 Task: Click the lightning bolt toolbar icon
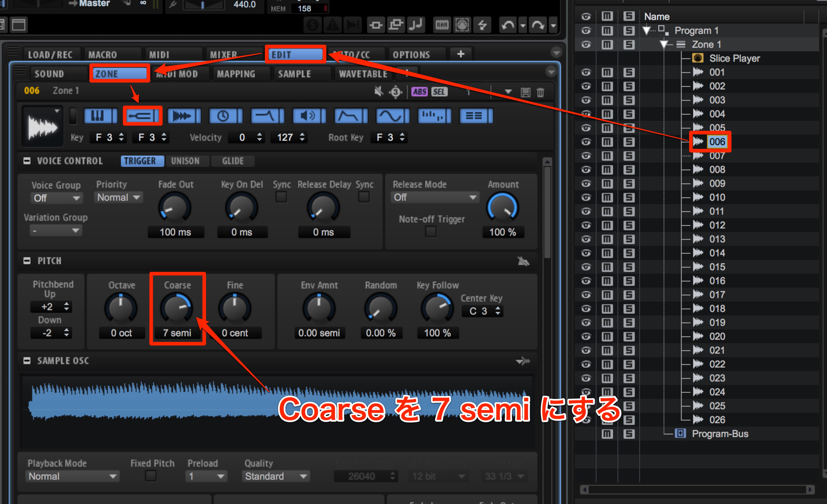point(482,25)
